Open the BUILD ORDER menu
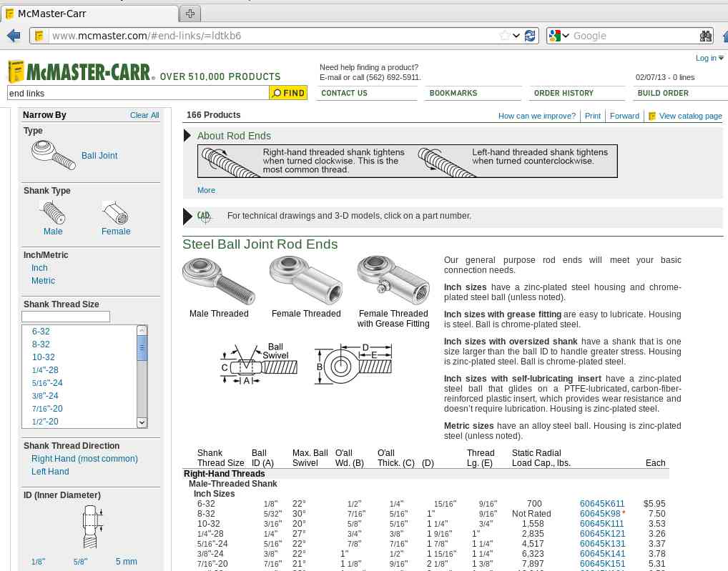Image resolution: width=728 pixels, height=571 pixels. (x=663, y=93)
